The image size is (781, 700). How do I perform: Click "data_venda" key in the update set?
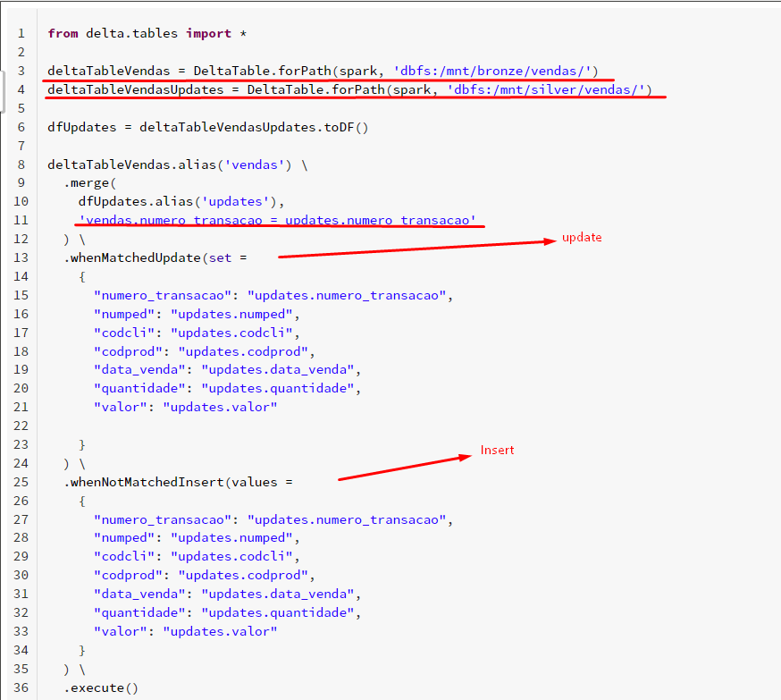point(143,369)
